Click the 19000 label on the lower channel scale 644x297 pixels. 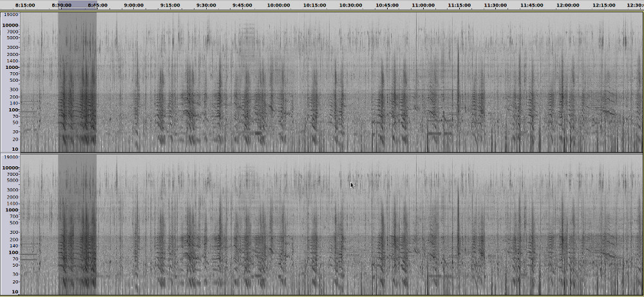[10, 157]
